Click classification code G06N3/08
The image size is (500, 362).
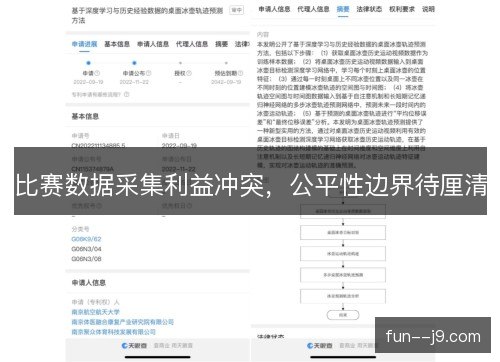point(86,259)
